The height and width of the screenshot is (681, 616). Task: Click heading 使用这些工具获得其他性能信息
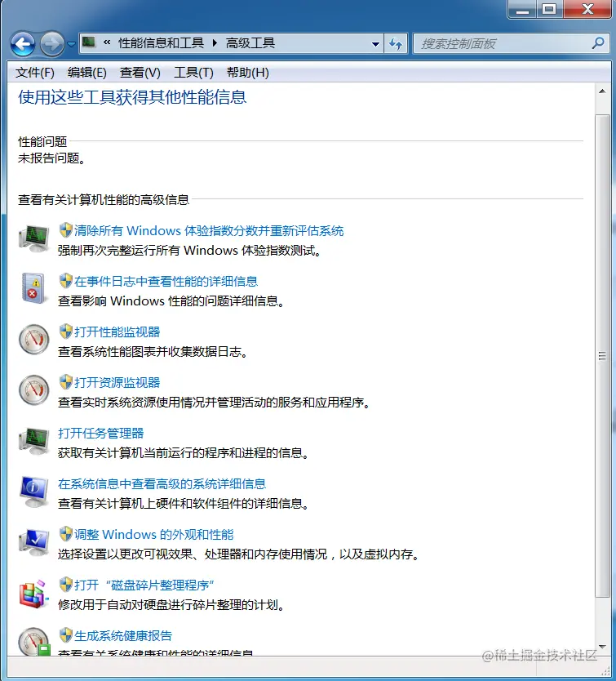click(x=132, y=97)
